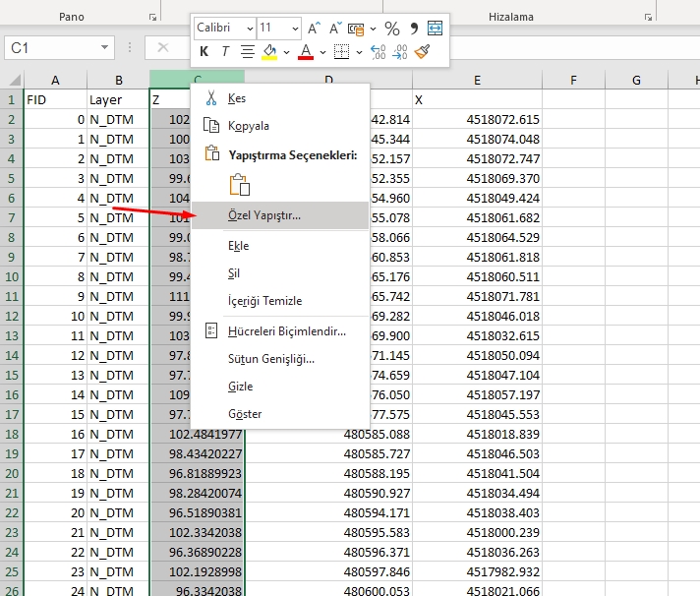This screenshot has width=700, height=596.
Task: Expand the borders dropdown arrow
Action: click(359, 52)
